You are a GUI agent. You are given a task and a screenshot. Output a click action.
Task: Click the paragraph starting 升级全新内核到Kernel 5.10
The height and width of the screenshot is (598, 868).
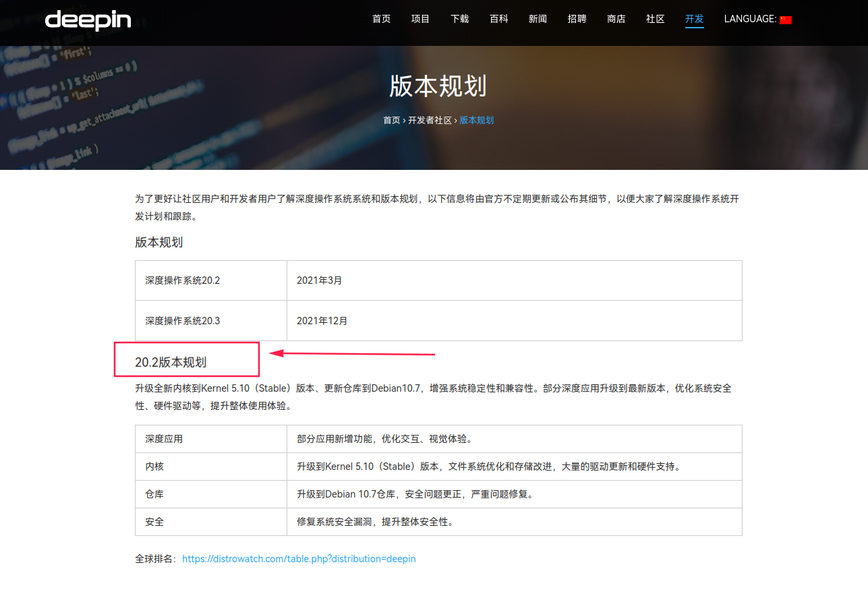[x=434, y=397]
